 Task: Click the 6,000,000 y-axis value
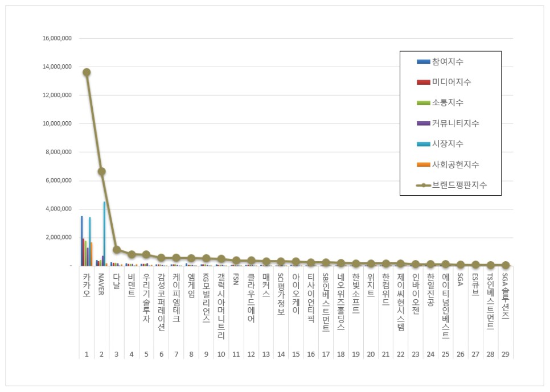coord(59,180)
